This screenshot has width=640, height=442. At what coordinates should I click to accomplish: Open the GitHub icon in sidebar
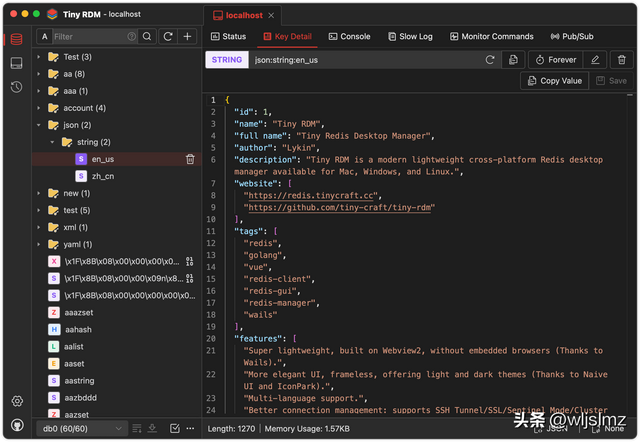pos(17,425)
